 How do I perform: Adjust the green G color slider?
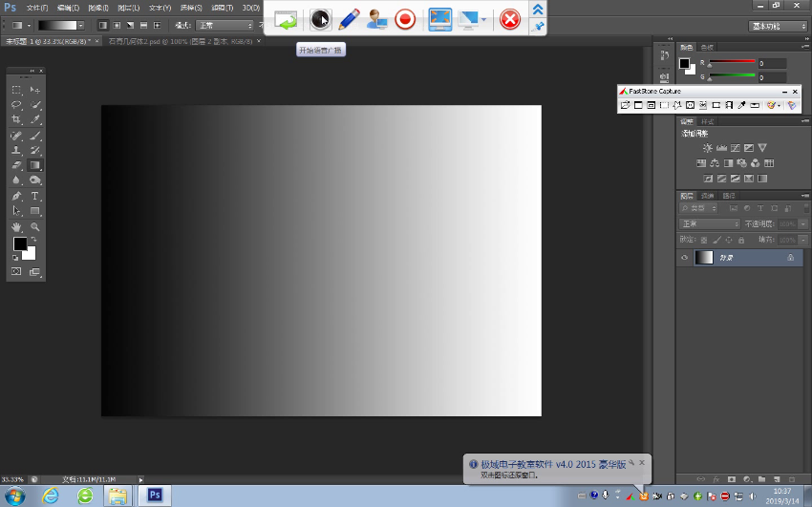731,77
